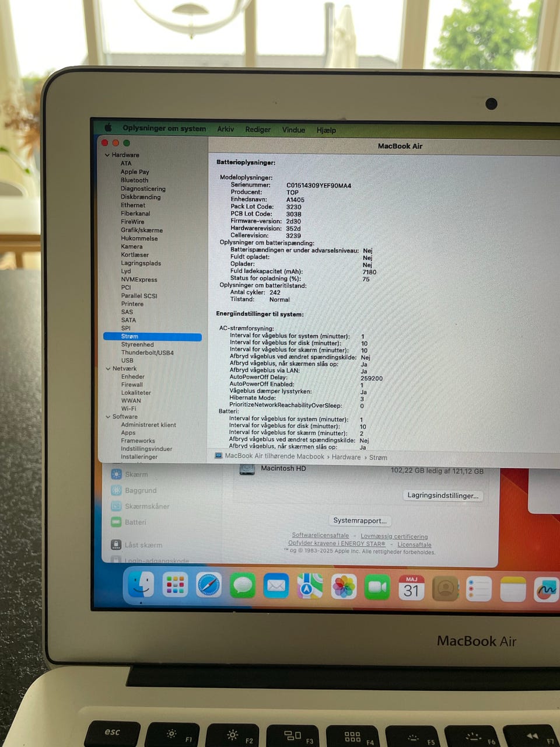Open Messages from the Dock
The height and width of the screenshot is (747, 560).
(x=242, y=586)
